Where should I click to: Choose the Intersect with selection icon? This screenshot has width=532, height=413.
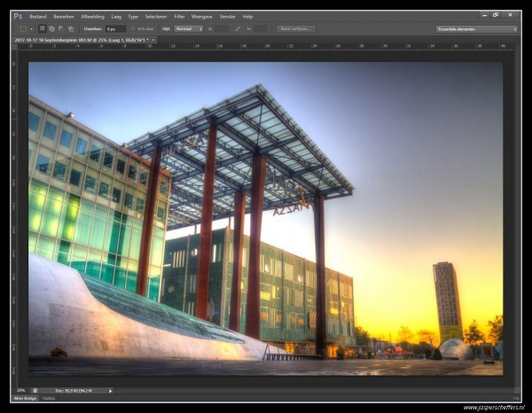(71, 28)
